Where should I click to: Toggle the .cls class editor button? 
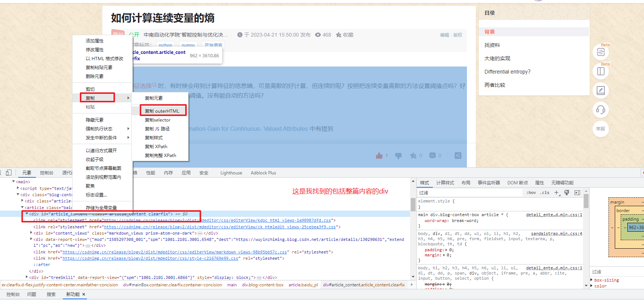point(545,192)
